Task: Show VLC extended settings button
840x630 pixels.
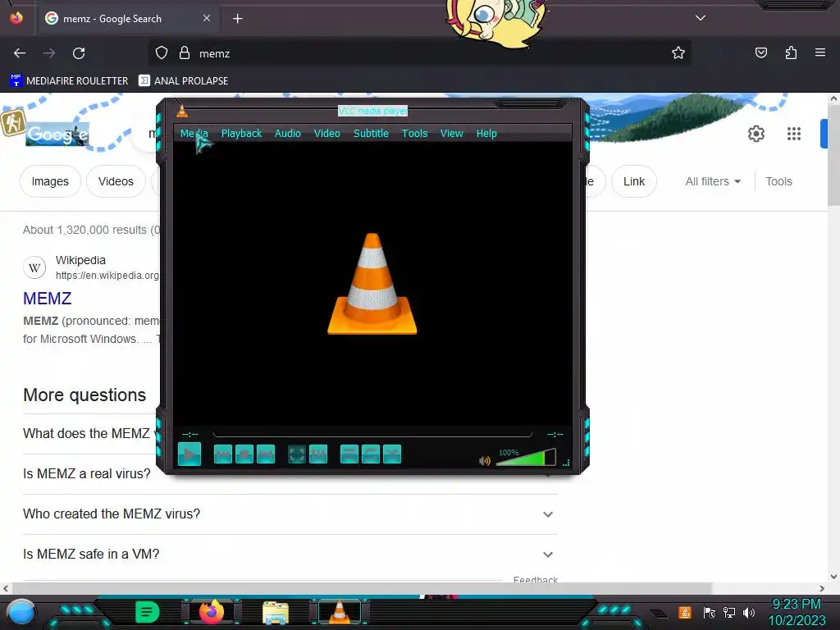Action: (318, 454)
